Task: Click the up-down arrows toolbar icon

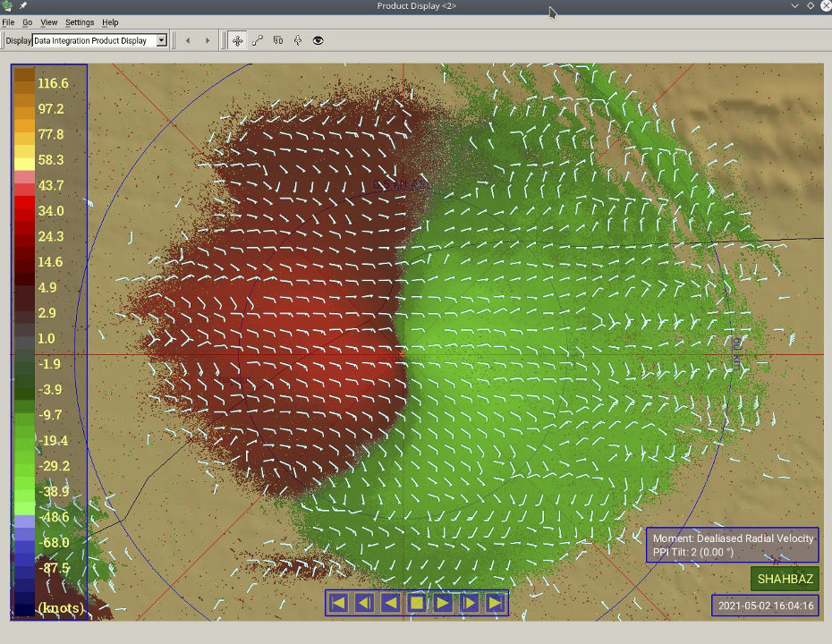Action: pos(298,40)
